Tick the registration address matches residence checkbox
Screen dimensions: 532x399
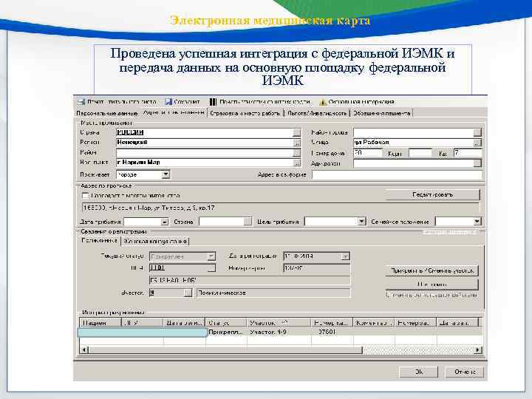[x=86, y=196]
